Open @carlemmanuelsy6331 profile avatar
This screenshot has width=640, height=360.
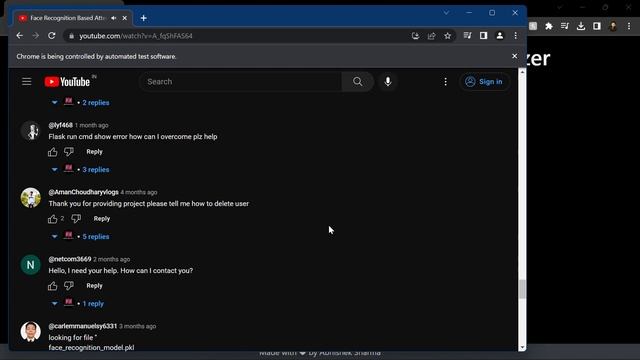31,331
